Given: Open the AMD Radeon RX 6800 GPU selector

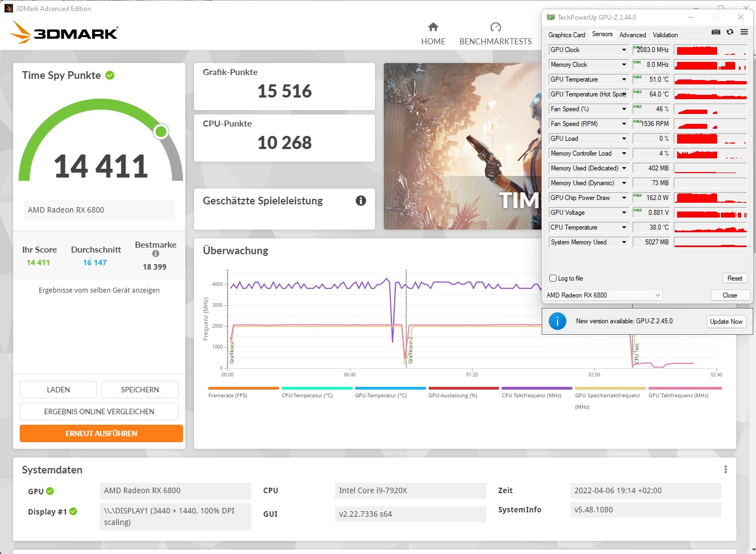Looking at the screenshot, I should [604, 295].
